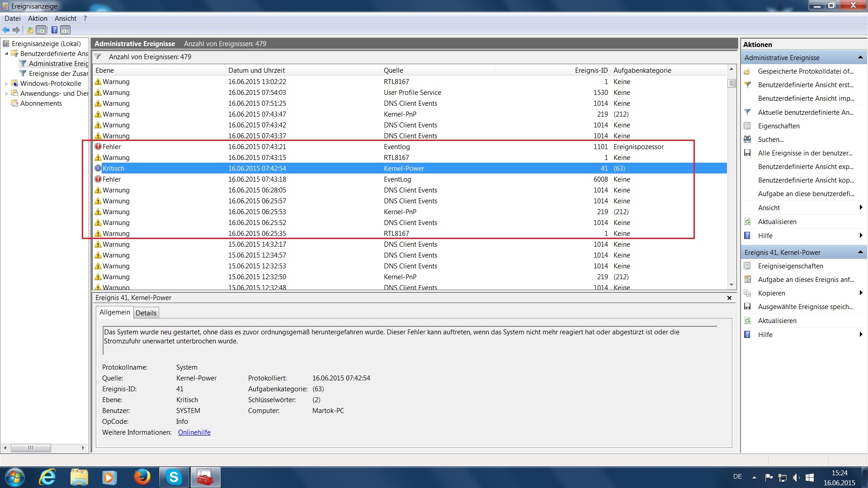This screenshot has width=868, height=488.
Task: Switch to the Details tab
Action: click(x=146, y=313)
